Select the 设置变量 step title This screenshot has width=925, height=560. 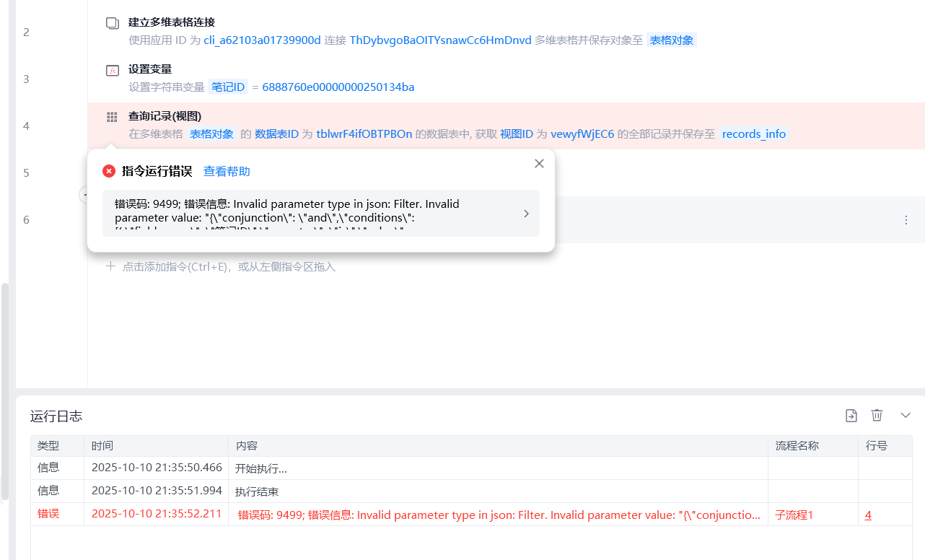pyautogui.click(x=150, y=69)
